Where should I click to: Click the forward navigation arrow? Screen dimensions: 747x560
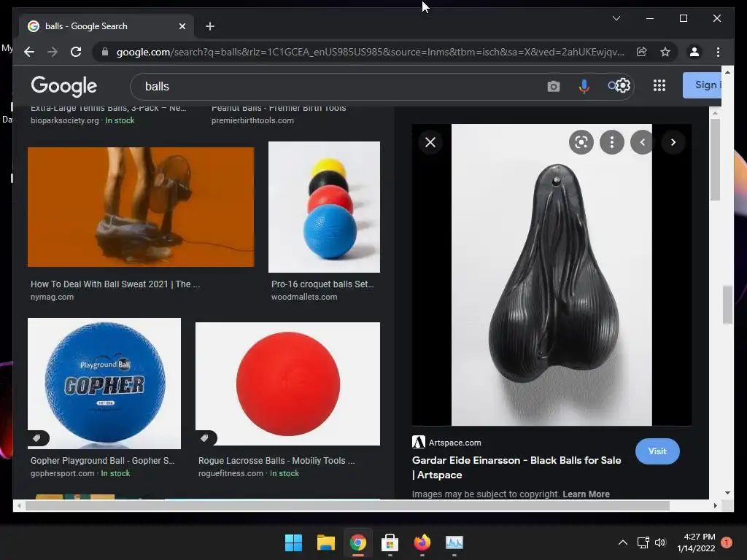(53, 52)
